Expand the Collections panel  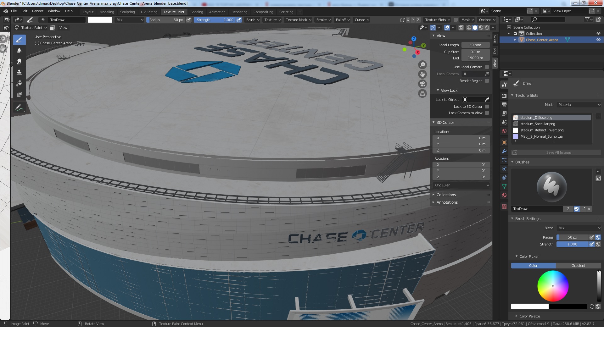tap(446, 195)
